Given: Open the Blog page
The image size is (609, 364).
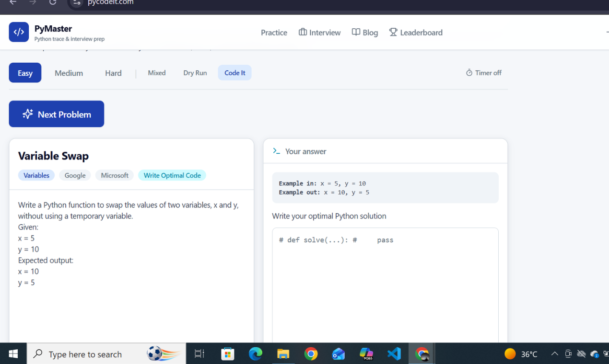Looking at the screenshot, I should point(364,33).
